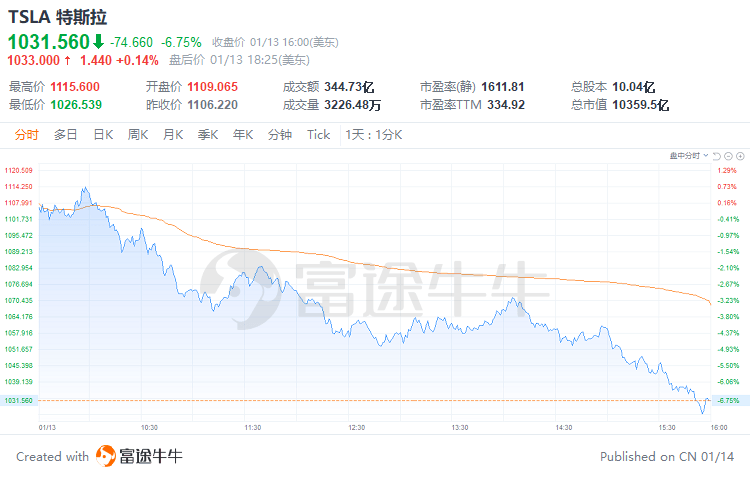Select the 月K monthly chart tab

(173, 135)
